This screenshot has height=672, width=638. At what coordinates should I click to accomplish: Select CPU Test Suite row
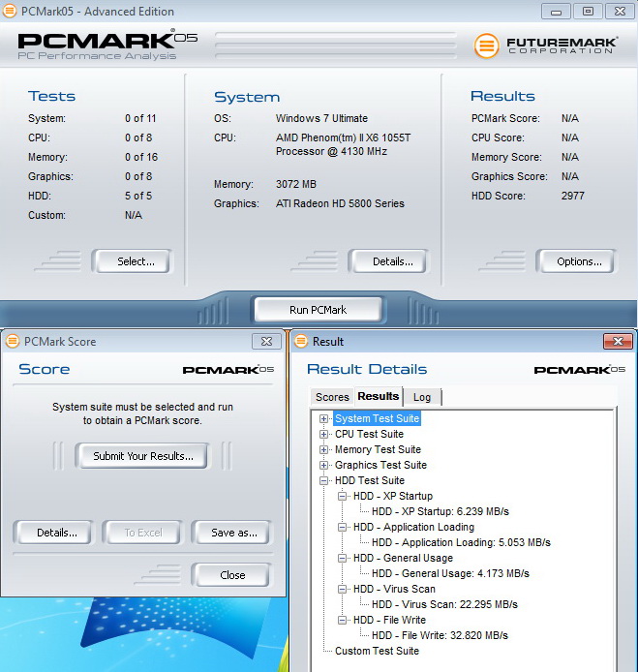click(x=369, y=434)
